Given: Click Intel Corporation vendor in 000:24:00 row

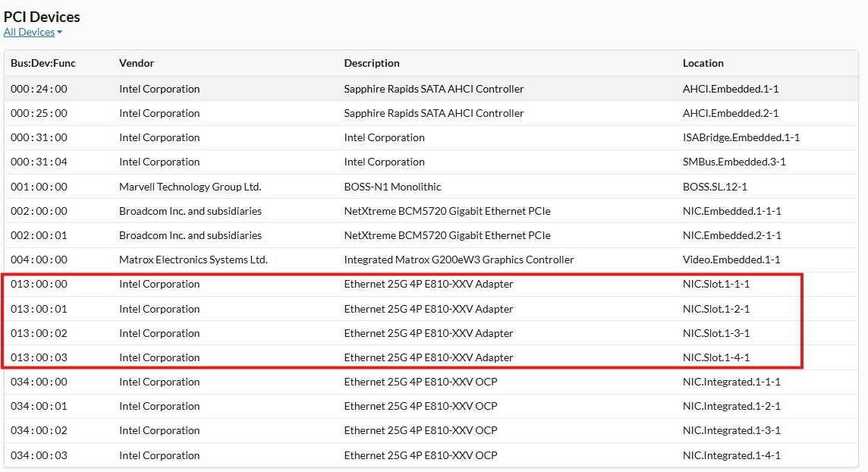Looking at the screenshot, I should (x=159, y=89).
